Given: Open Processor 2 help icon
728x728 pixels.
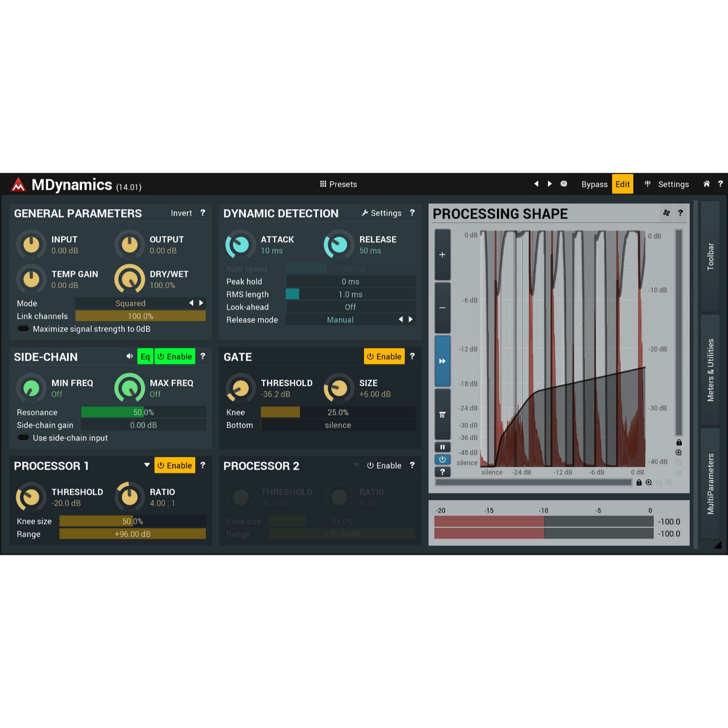Looking at the screenshot, I should tap(412, 465).
